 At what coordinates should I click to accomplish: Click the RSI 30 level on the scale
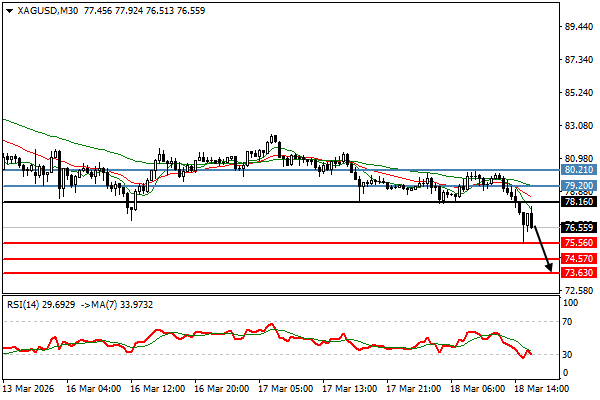[570, 354]
